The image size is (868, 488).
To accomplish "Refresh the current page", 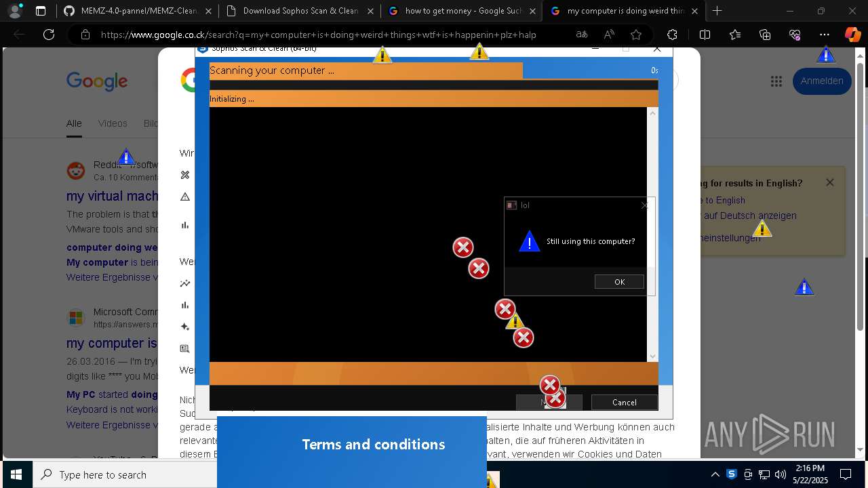I will [49, 35].
